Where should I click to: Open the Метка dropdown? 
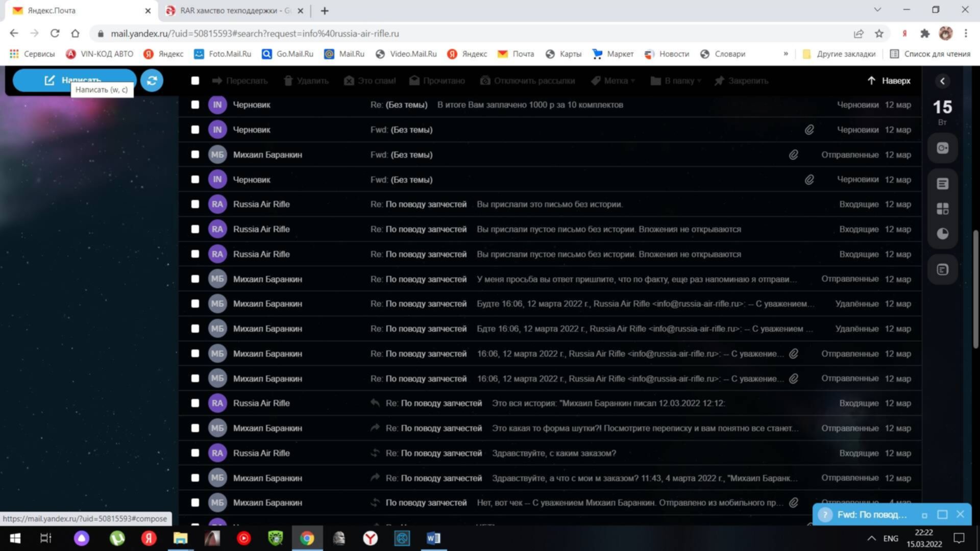pos(613,81)
